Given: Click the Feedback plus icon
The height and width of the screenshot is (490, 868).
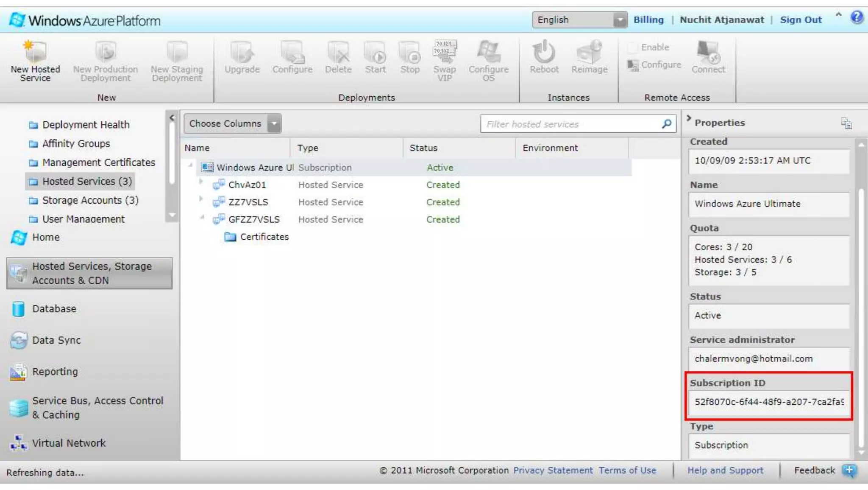Looking at the screenshot, I should (849, 470).
